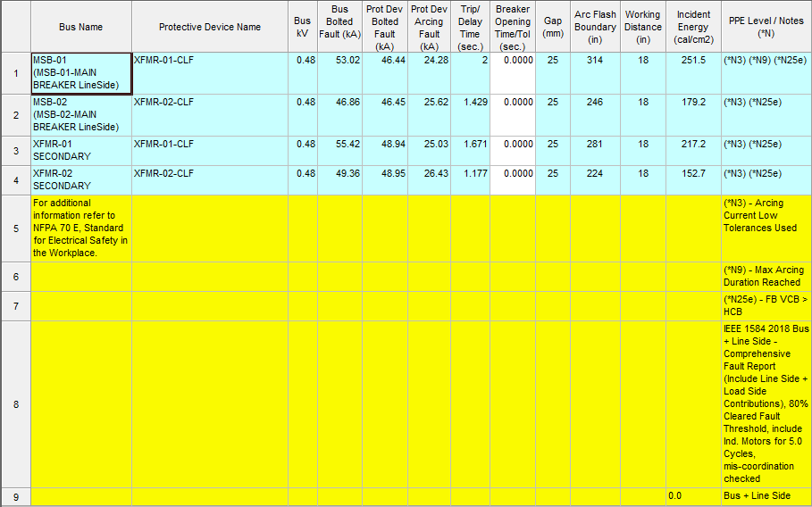This screenshot has width=812, height=507.
Task: Click the Max Arcing Duration Reached note
Action: pyautogui.click(x=766, y=276)
